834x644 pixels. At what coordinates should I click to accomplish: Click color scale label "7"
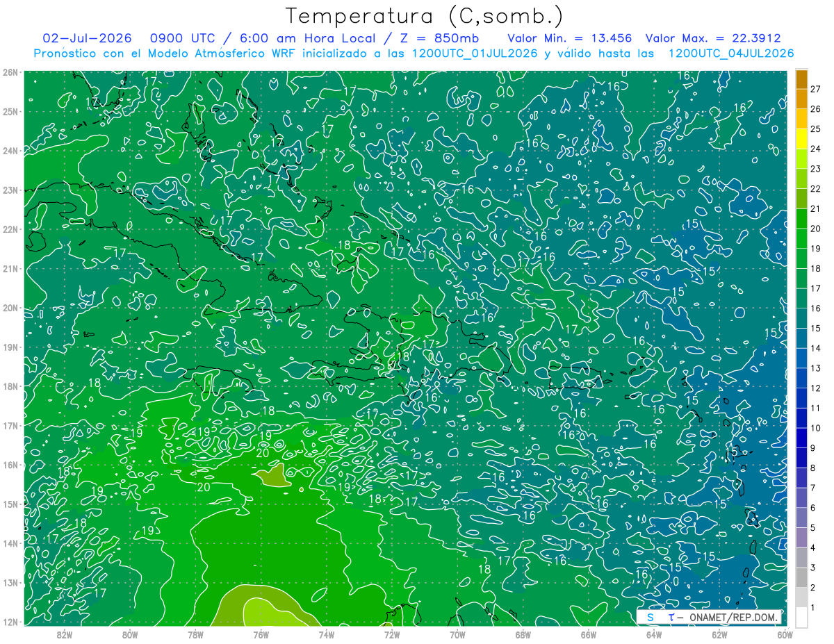[x=813, y=487]
